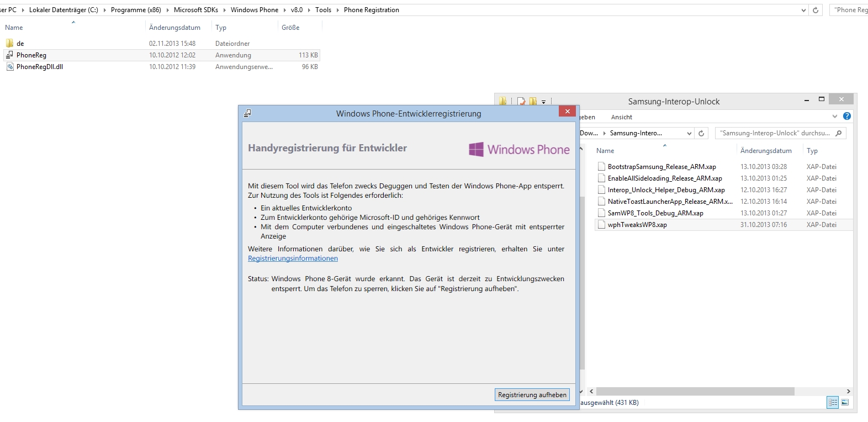868x422 pixels.
Task: Click date 31.10.2013 07:16
Action: pyautogui.click(x=764, y=224)
